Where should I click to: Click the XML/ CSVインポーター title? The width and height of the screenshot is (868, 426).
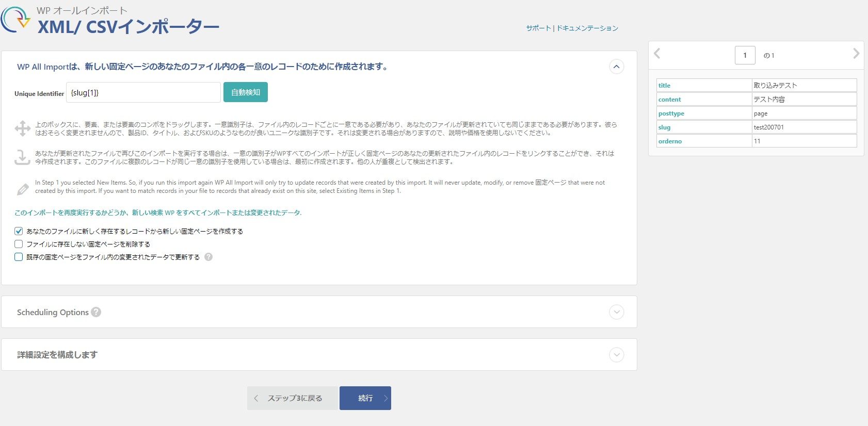click(x=128, y=26)
